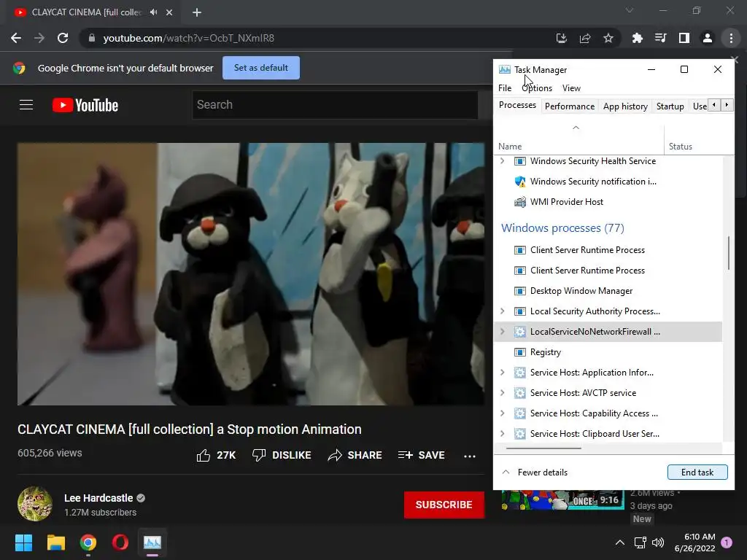The image size is (747, 560).
Task: Click share this page icon in address bar
Action: pos(585,38)
